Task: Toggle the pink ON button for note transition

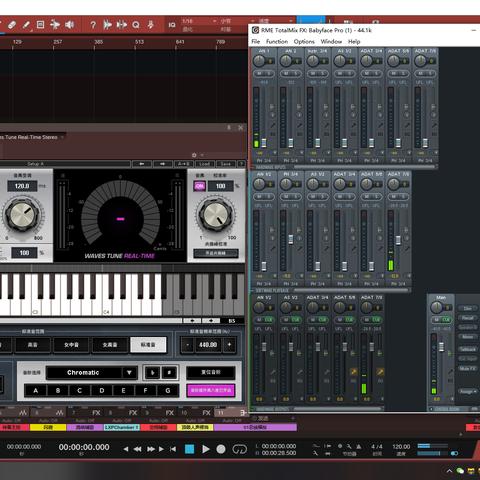Action: [199, 186]
